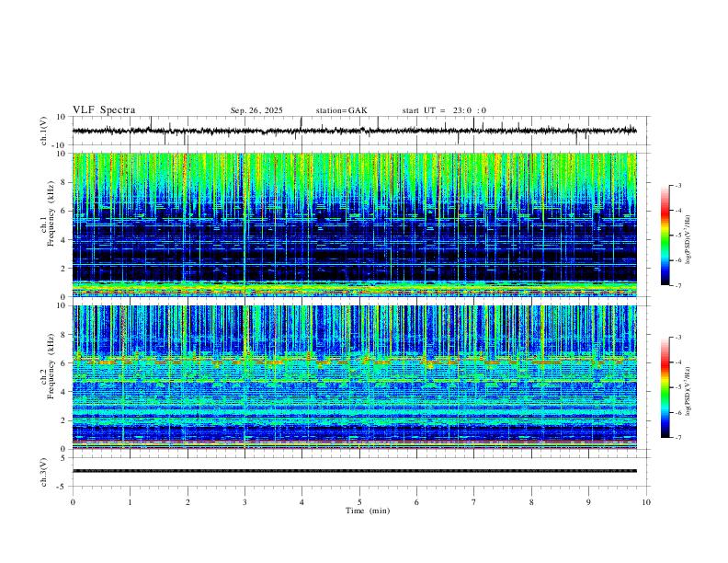
Task: Click the "8" kHz tick on ch.1 spectrogram
Action: point(63,182)
